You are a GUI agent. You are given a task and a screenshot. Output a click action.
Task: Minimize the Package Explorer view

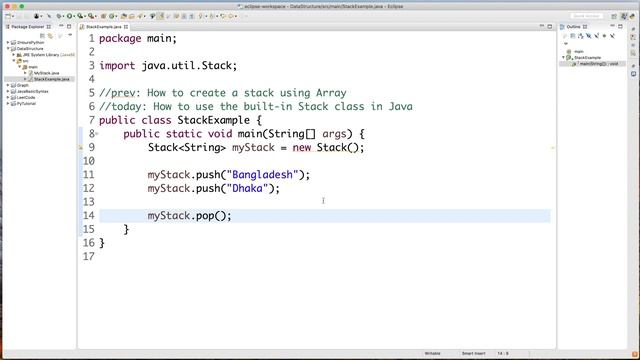tap(61, 26)
